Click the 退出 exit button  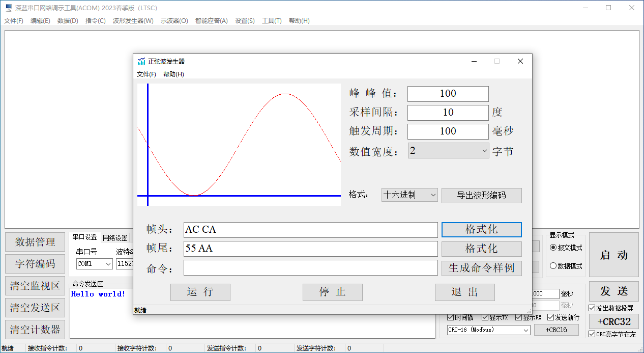[x=465, y=292]
